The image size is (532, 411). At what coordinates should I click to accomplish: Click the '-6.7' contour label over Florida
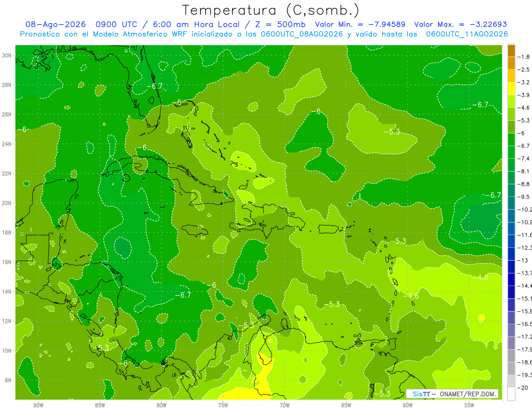point(155,86)
